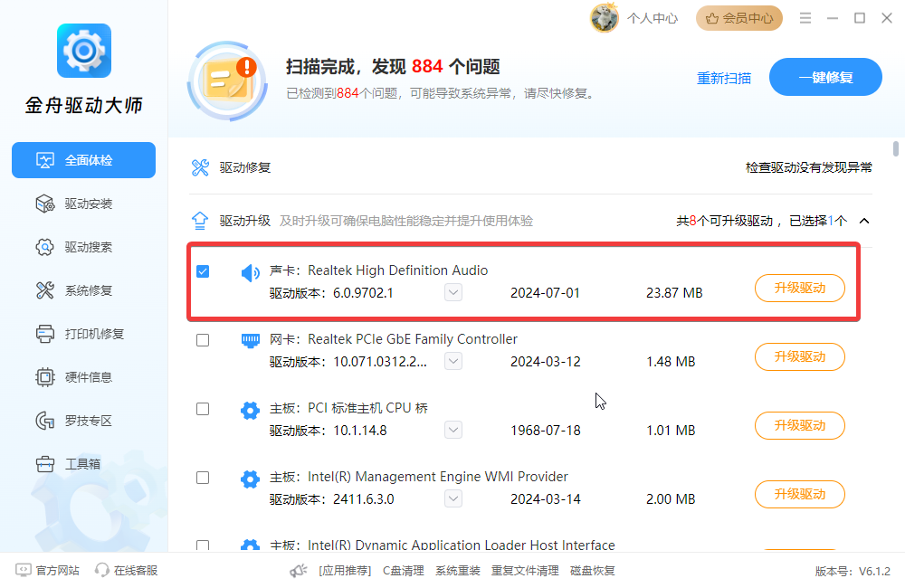905x588 pixels.
Task: Click 升级驱动 for Realtek High Definition Audio
Action: [x=799, y=288]
